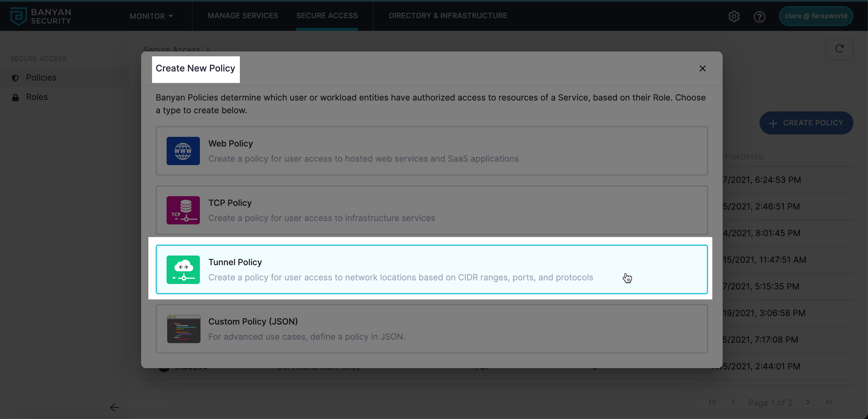This screenshot has height=419, width=868.
Task: Go to next page chevron
Action: click(x=808, y=402)
